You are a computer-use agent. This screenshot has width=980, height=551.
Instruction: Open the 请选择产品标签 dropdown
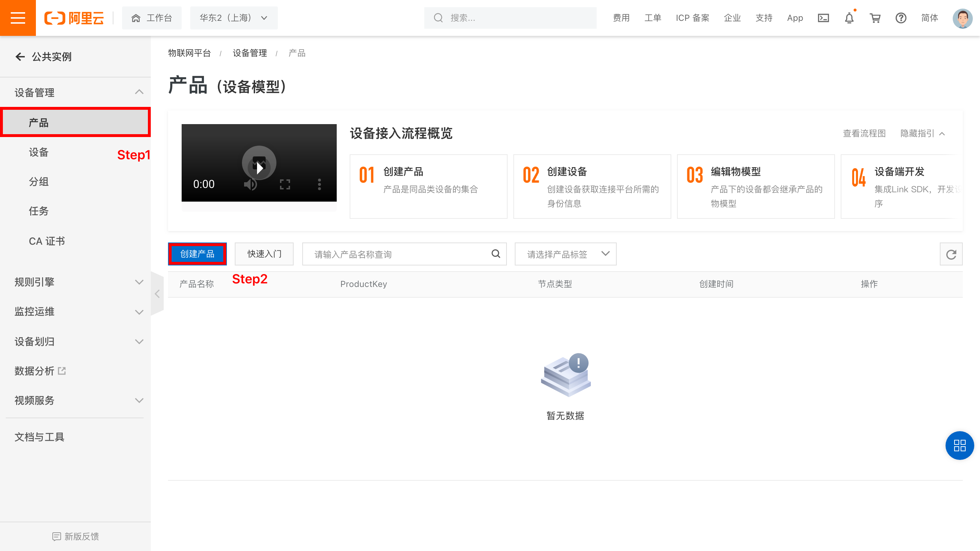[x=565, y=254]
